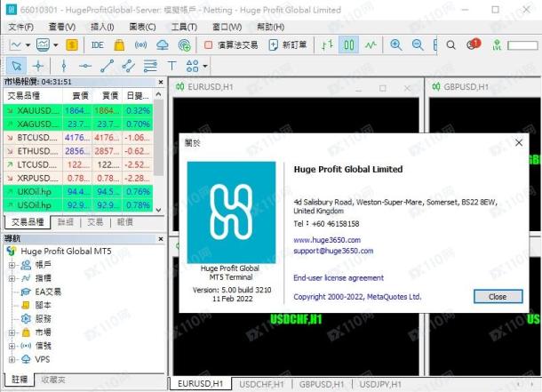Zoom in on the chart
The height and width of the screenshot is (392, 542).
coord(395,45)
